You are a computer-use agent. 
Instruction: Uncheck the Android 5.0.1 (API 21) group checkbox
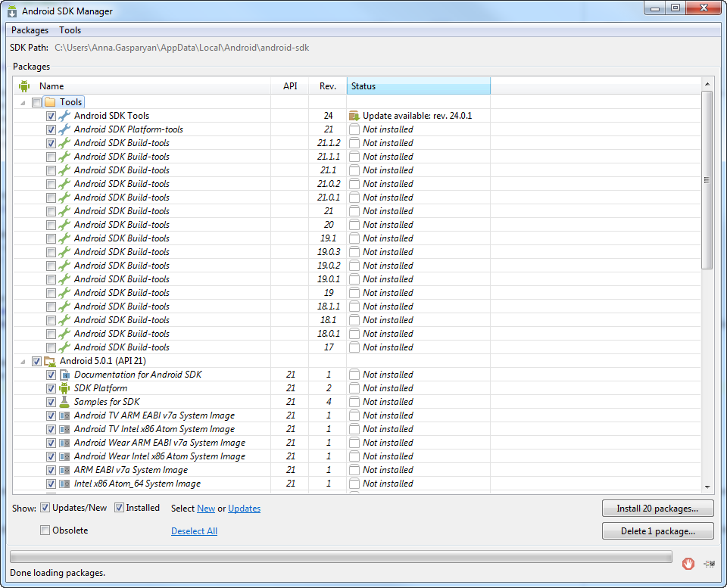(x=36, y=361)
